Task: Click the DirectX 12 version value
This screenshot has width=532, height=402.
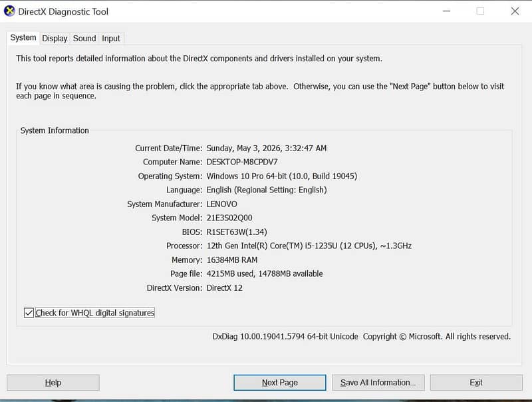Action: [225, 288]
